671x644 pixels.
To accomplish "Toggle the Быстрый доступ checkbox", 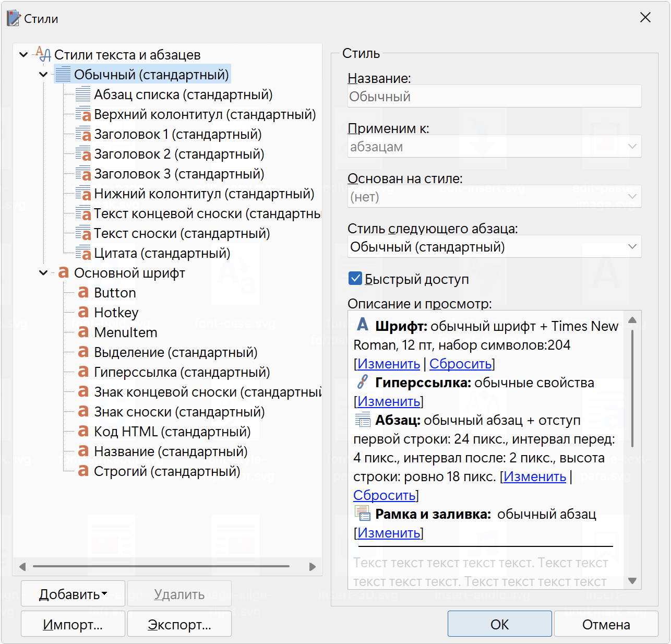I will [355, 279].
